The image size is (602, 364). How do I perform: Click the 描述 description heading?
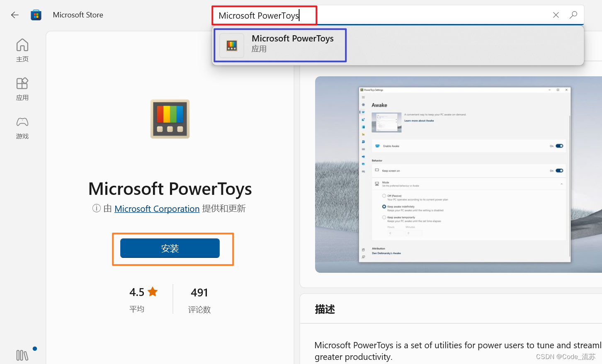(325, 309)
